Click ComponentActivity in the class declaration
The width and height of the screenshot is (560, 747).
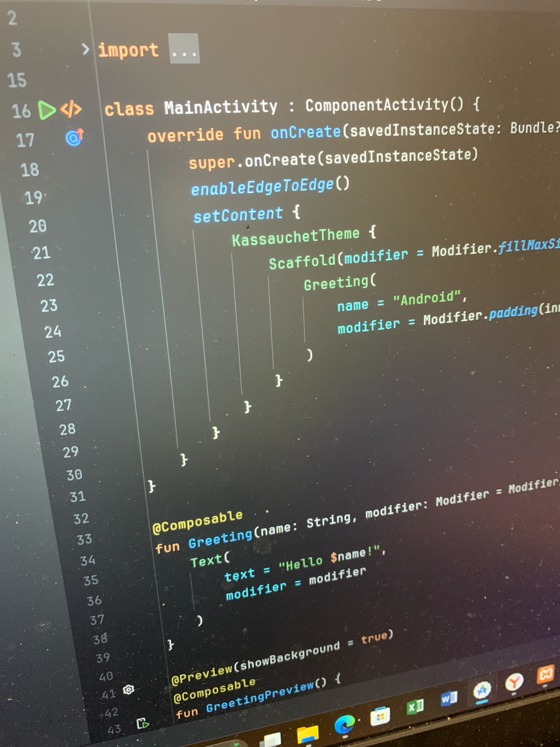coord(377,105)
